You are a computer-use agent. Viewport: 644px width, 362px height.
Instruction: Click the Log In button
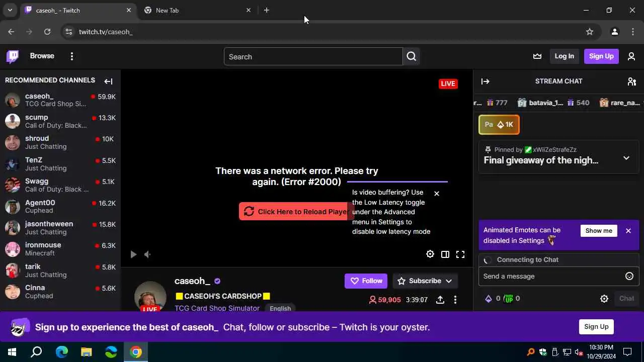pos(564,56)
